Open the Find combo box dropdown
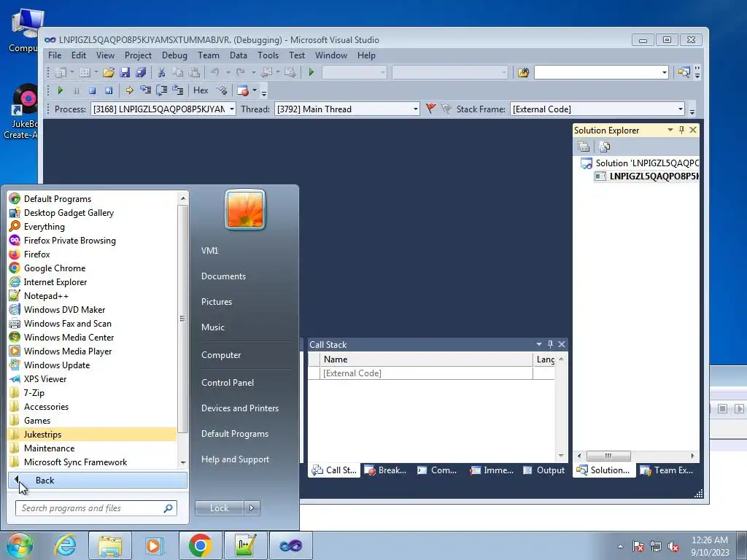 click(x=664, y=72)
